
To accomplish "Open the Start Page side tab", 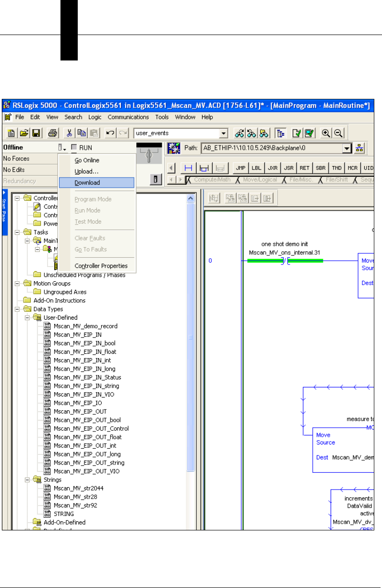I will tap(5, 212).
